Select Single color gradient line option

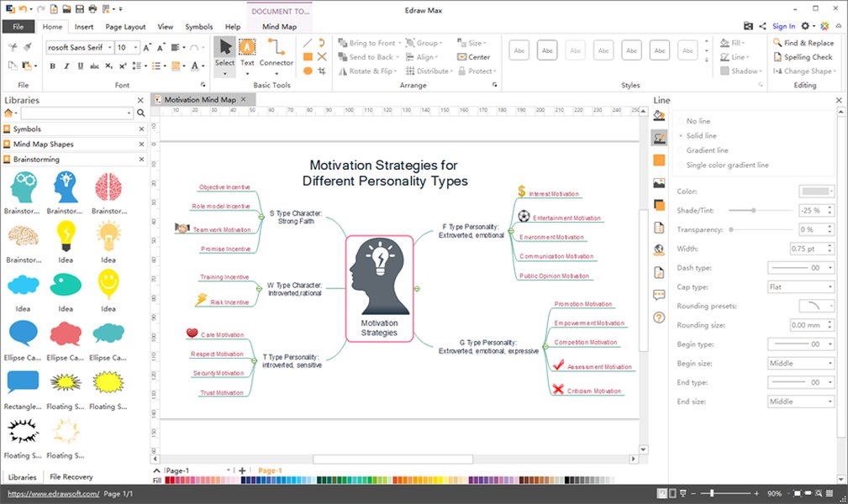[x=724, y=165]
